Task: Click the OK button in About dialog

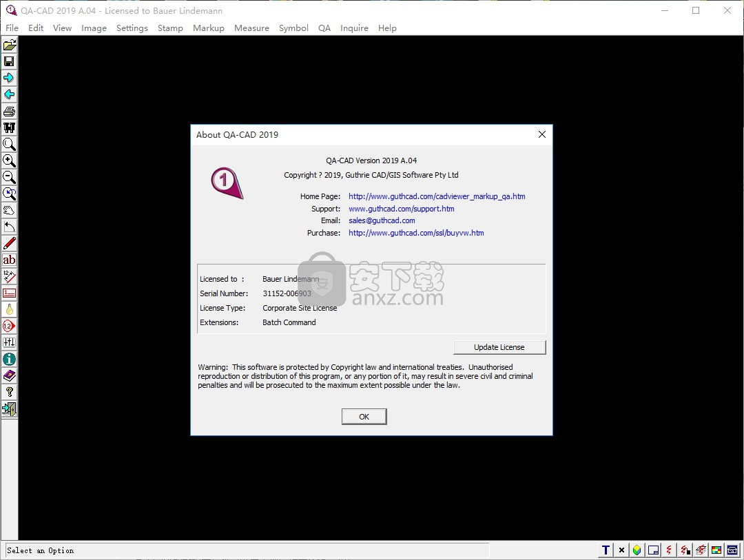Action: (364, 417)
